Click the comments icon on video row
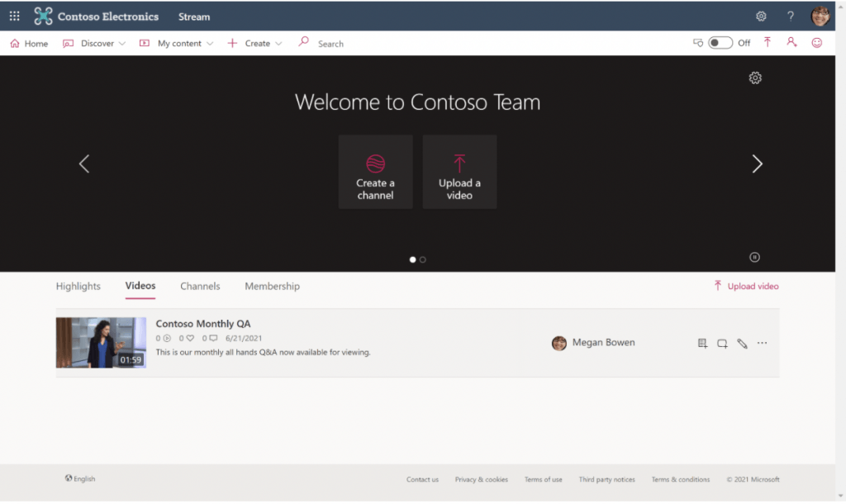Image resolution: width=846 pixels, height=504 pixels. point(214,338)
